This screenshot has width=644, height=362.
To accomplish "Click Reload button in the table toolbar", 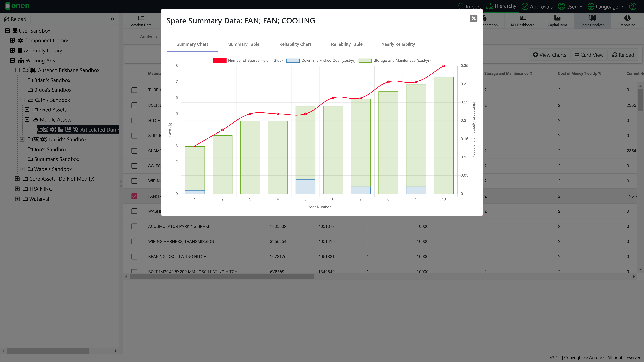I will point(623,55).
